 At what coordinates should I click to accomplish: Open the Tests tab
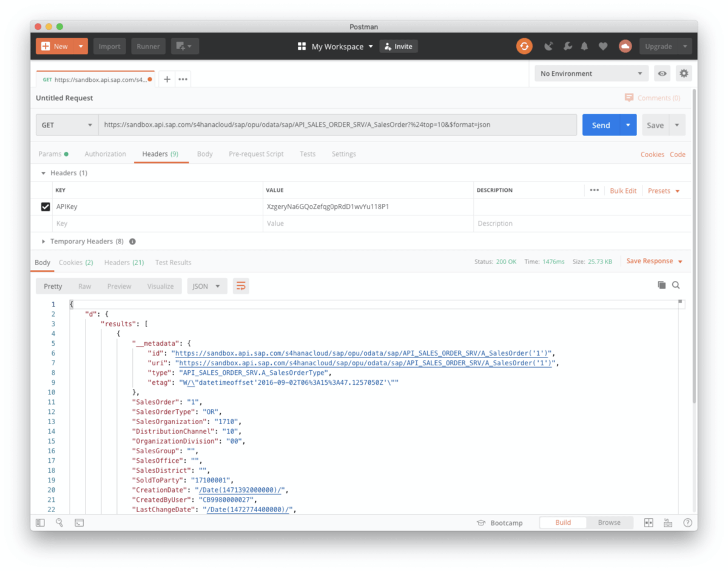click(308, 154)
